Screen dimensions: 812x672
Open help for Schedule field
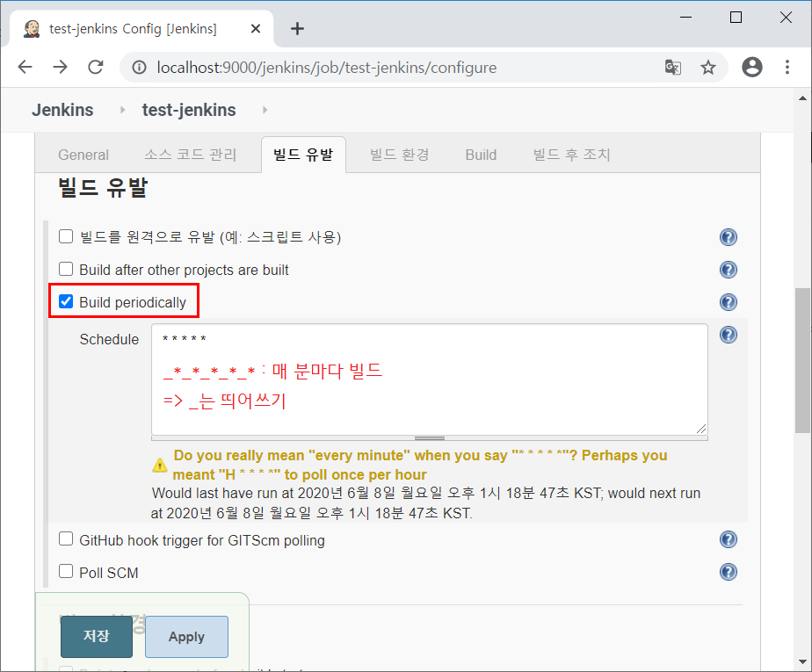729,335
